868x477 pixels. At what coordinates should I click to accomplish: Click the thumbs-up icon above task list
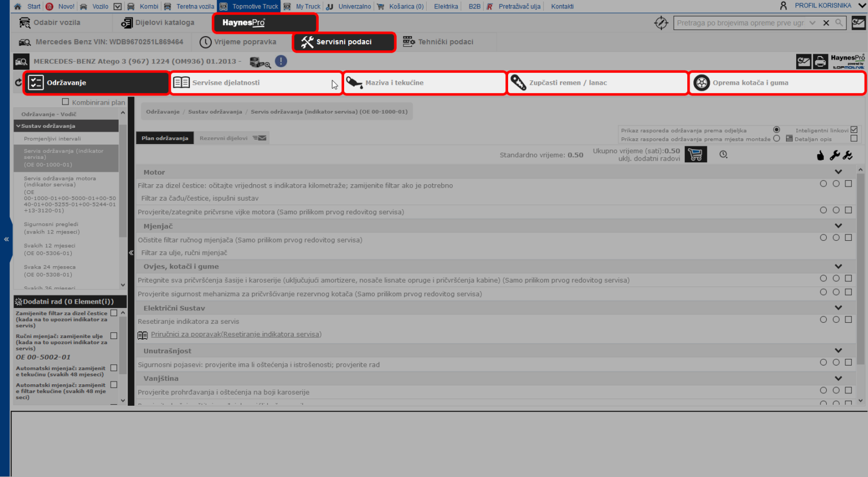pos(821,155)
